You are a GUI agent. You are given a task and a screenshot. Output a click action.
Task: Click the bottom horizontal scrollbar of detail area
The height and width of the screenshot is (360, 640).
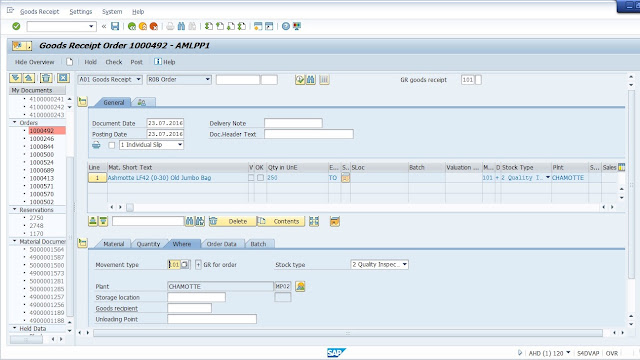click(348, 333)
